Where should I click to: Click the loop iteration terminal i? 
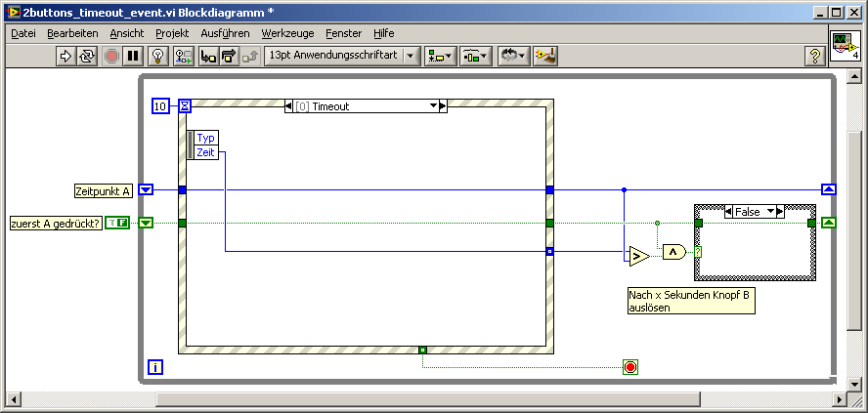155,366
